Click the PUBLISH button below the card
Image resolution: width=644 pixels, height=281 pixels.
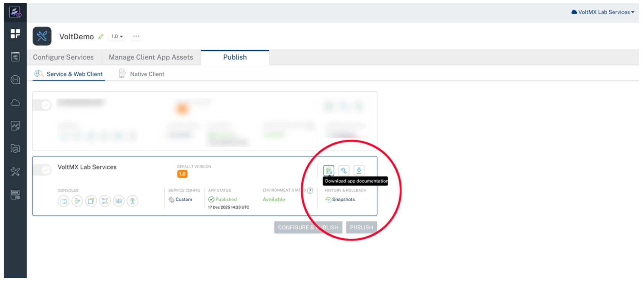pos(361,227)
